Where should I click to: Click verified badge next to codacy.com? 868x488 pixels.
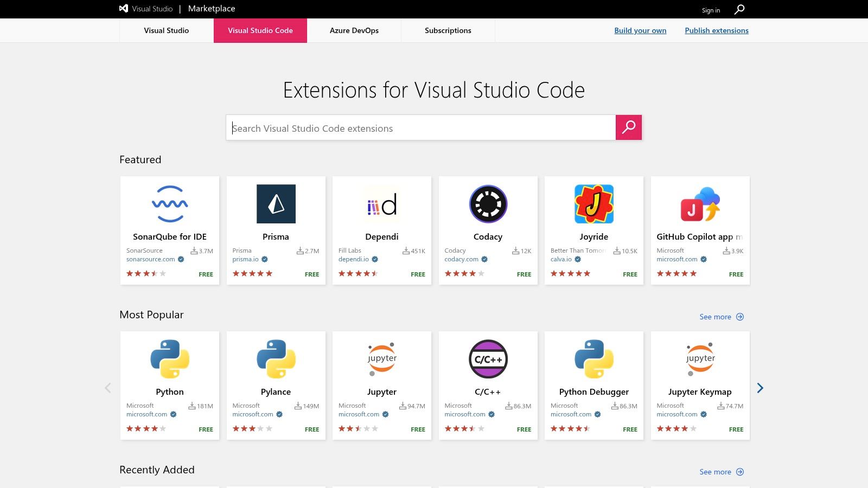[x=484, y=259]
